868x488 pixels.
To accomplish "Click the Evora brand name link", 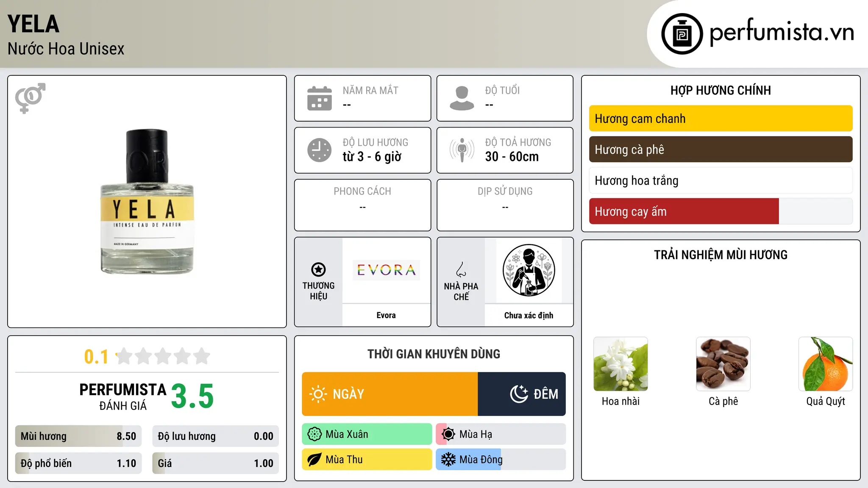I will pos(386,315).
